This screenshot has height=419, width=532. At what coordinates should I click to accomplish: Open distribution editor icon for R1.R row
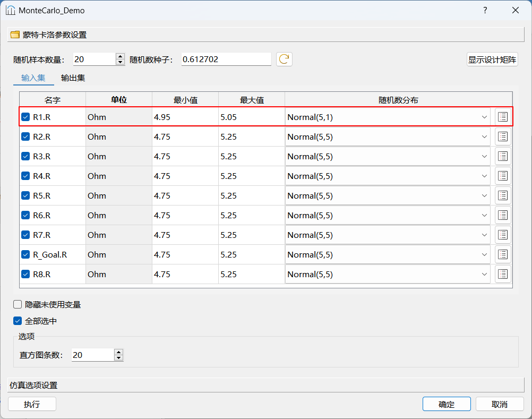(x=503, y=117)
